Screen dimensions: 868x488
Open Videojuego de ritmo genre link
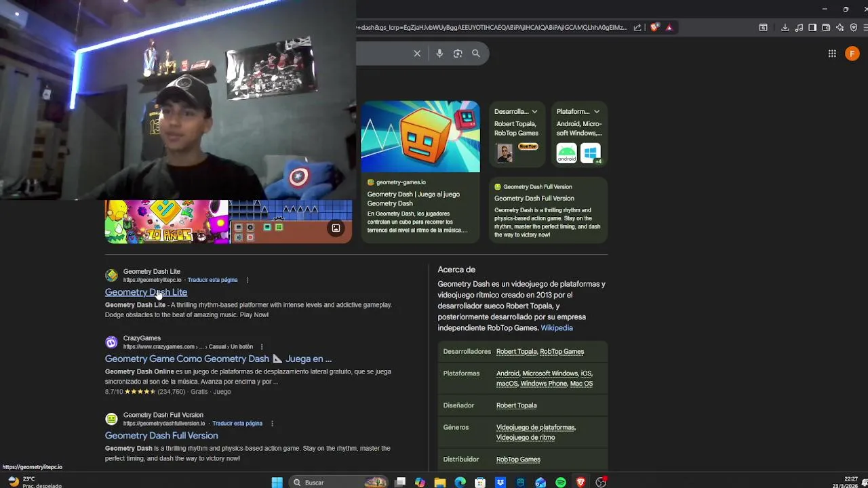[526, 438]
